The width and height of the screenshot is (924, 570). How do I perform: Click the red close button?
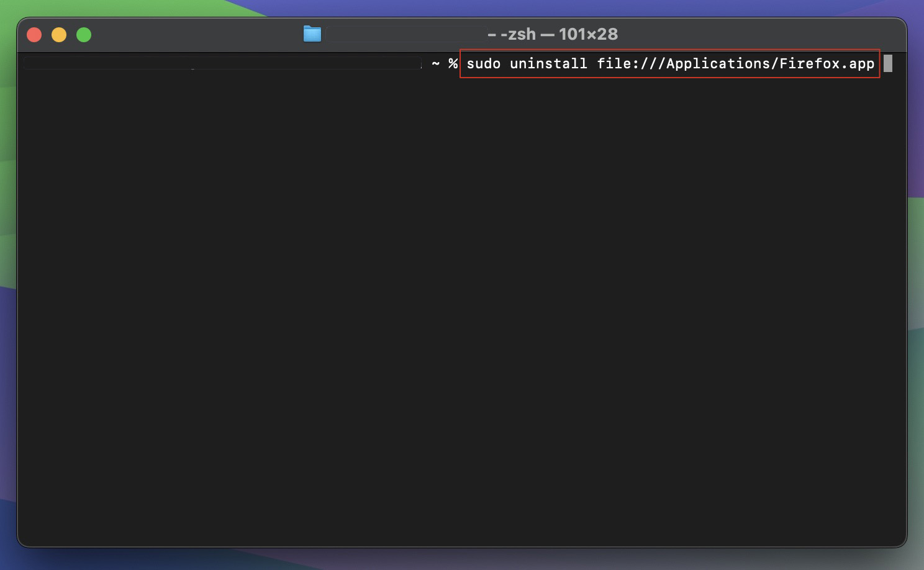point(34,34)
